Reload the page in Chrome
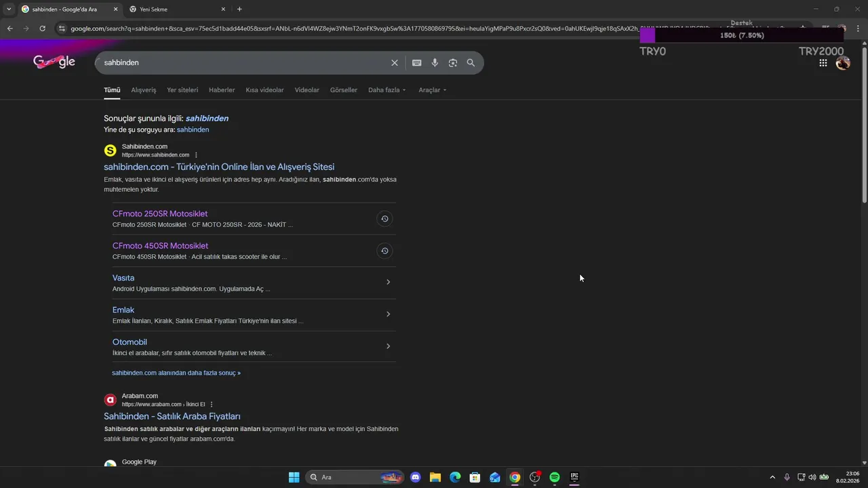 (42, 28)
